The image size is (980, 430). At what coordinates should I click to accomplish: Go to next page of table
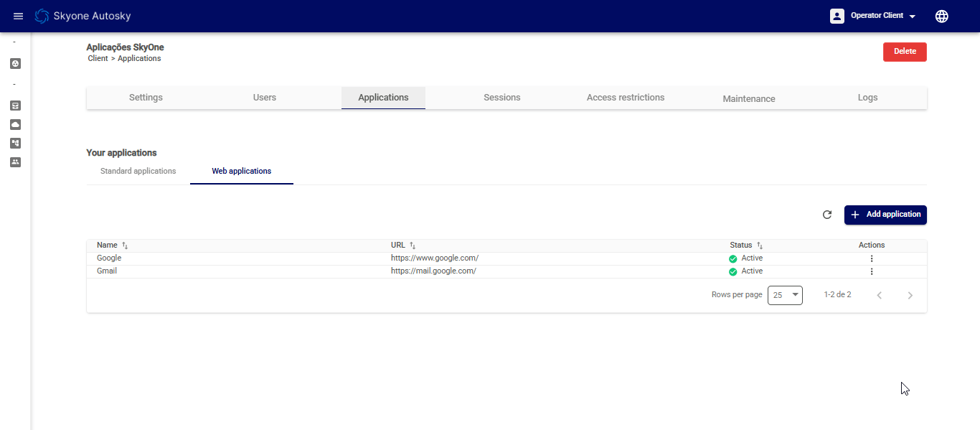tap(910, 295)
